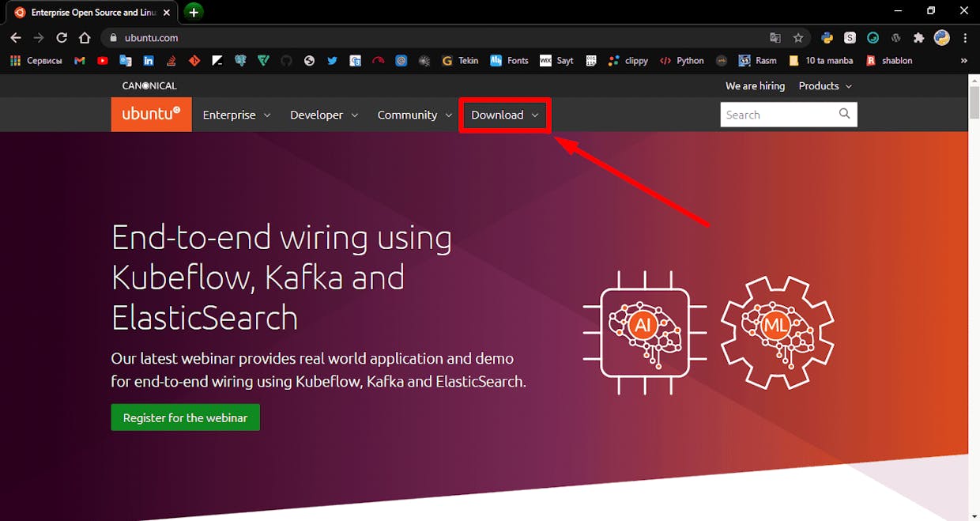The image size is (980, 521).
Task: View site security lock info
Action: 114,37
